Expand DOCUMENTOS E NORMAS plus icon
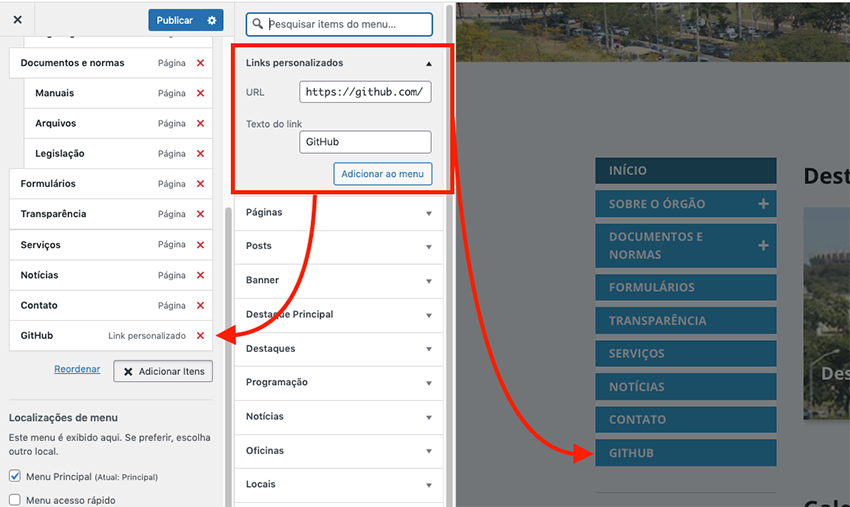850x507 pixels. point(763,246)
